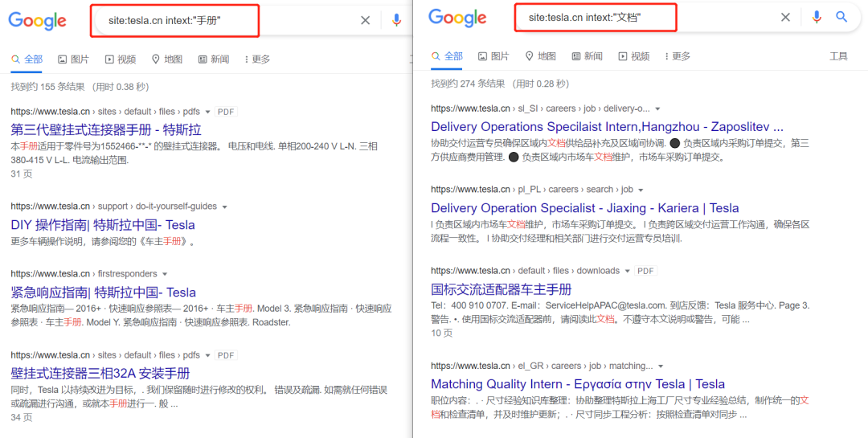Expand 更多 menu in left window
Image resolution: width=868 pixels, height=438 pixels.
257,59
